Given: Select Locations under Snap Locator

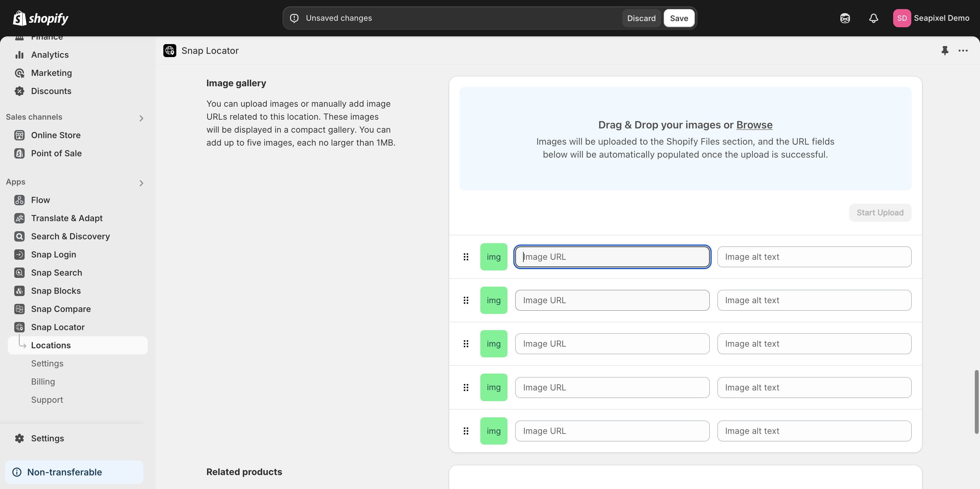Looking at the screenshot, I should tap(51, 345).
